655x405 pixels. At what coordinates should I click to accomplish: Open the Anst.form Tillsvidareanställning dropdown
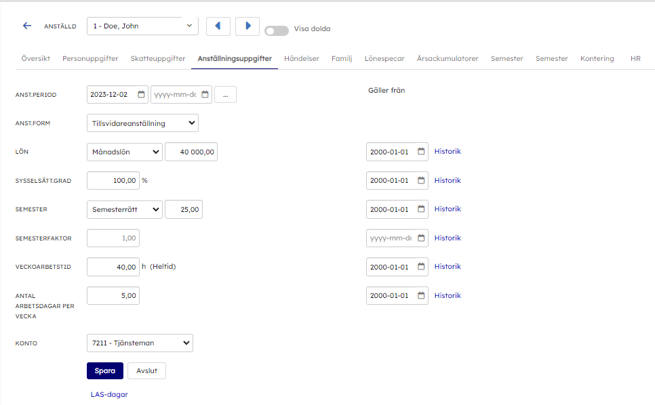coord(142,124)
